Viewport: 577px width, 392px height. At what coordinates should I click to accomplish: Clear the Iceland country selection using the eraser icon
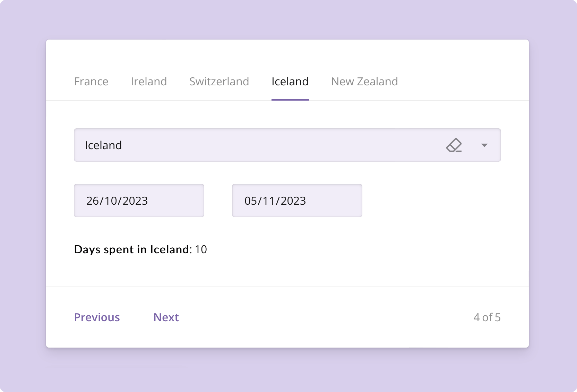coord(455,145)
